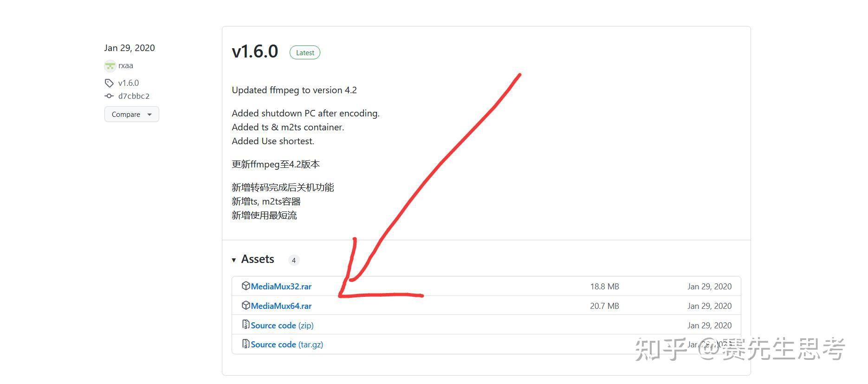Click the Assets count badge showing 4
Screen dimensions: 868x384
294,260
